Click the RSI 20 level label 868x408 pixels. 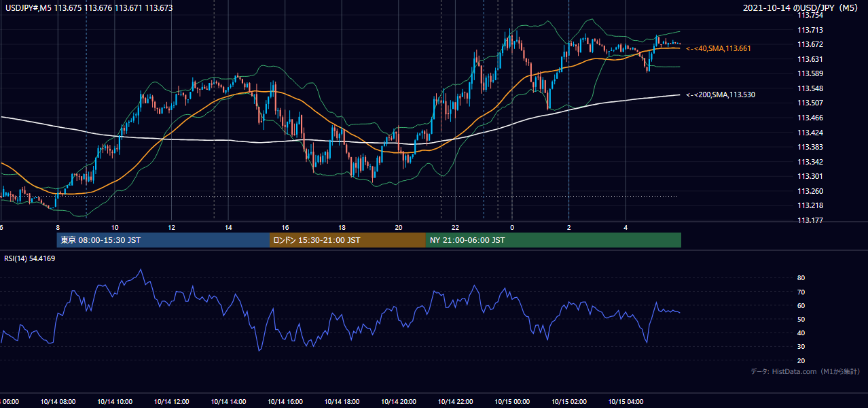[801, 360]
